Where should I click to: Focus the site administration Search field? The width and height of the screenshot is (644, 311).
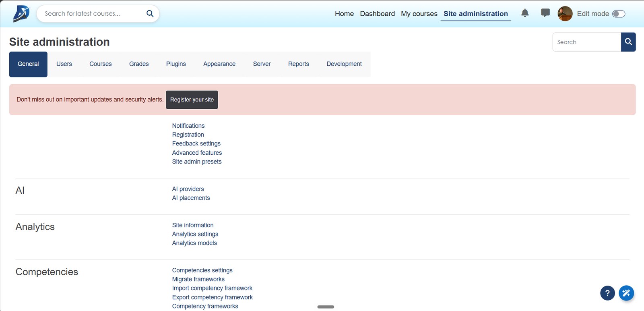[587, 42]
